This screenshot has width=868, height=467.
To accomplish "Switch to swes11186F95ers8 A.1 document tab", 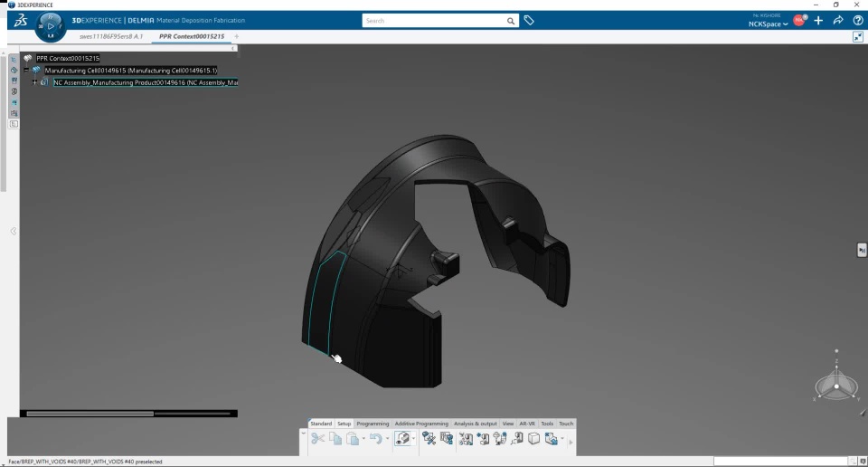I will point(110,36).
